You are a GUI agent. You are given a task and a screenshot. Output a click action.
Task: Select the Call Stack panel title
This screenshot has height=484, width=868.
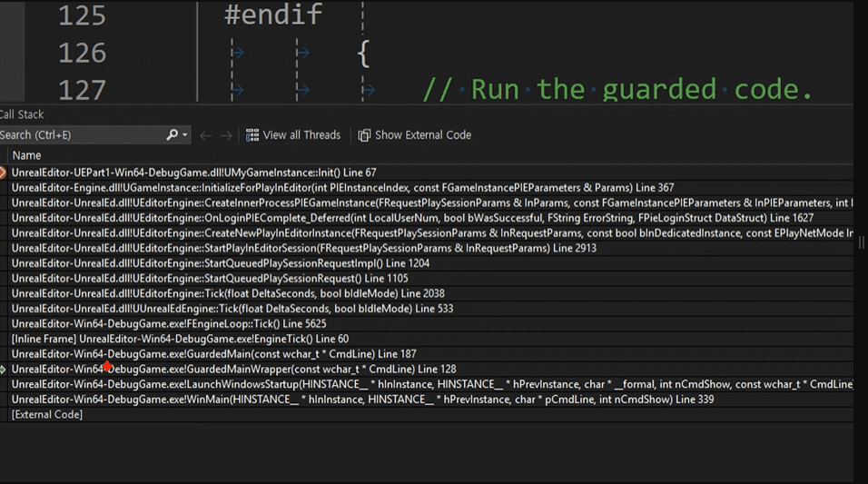pyautogui.click(x=22, y=114)
